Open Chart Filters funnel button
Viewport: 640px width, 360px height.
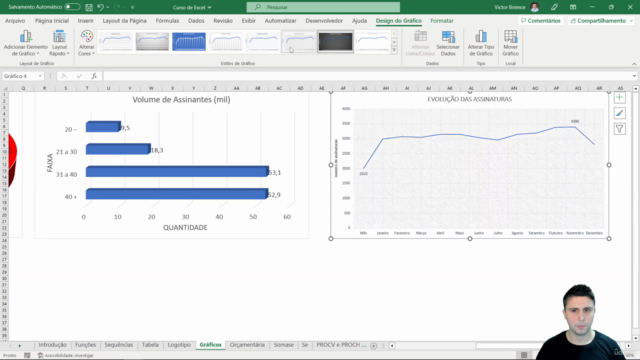(x=619, y=129)
